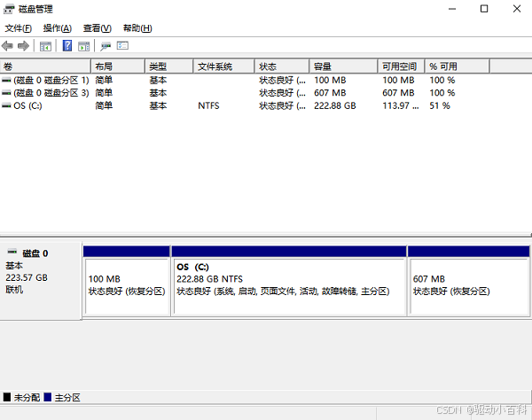Open the 查看(V) menu
Image resolution: width=532 pixels, height=420 pixels.
(98, 28)
